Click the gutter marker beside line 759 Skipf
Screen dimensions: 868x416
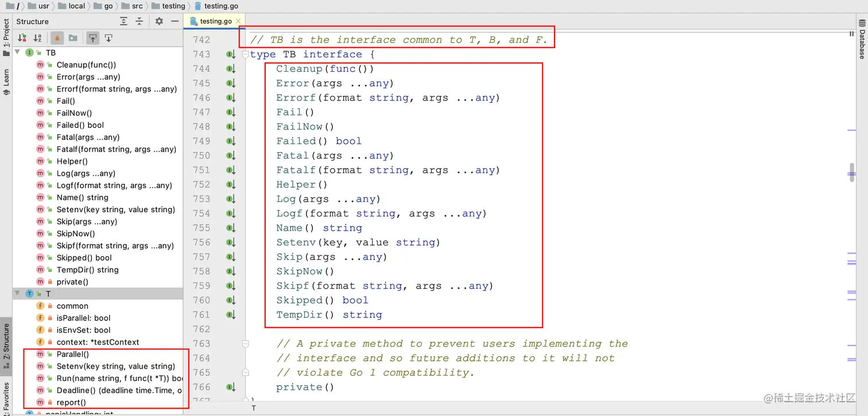tap(231, 286)
